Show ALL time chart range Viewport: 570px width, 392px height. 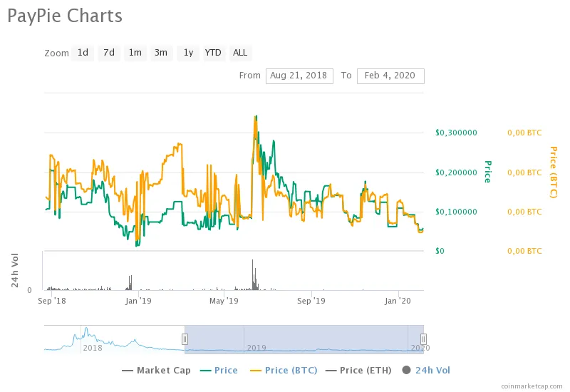point(240,53)
